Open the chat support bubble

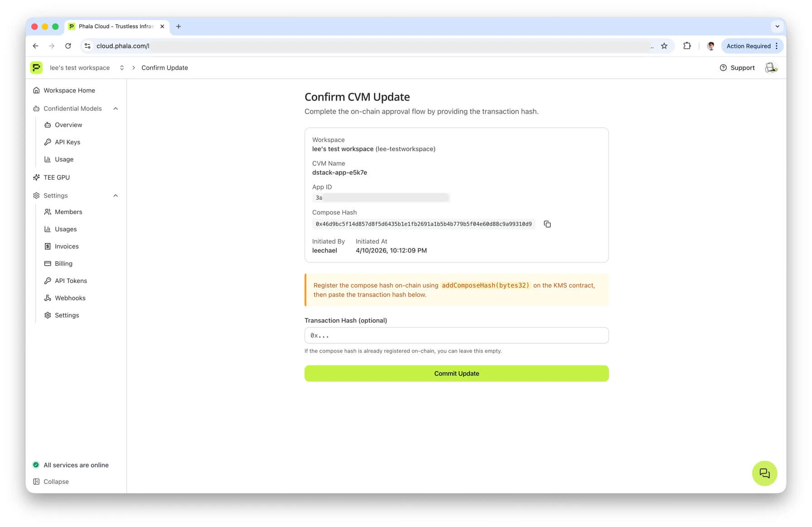764,473
